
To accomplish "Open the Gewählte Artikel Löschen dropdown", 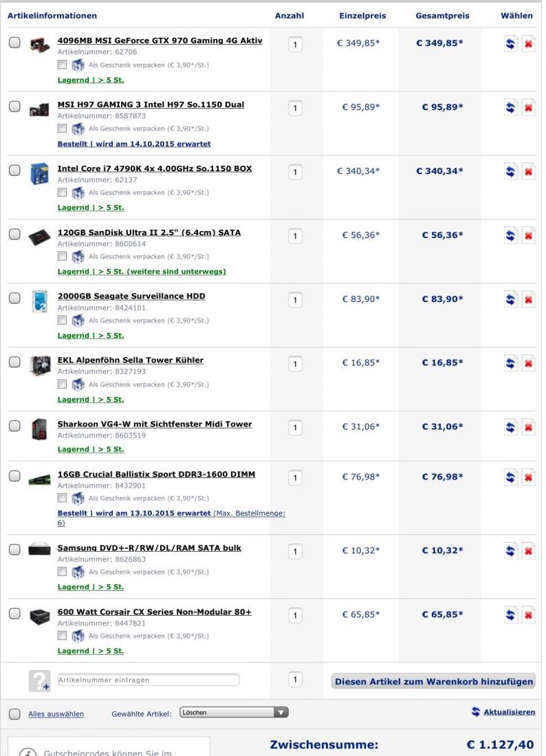I will click(234, 713).
